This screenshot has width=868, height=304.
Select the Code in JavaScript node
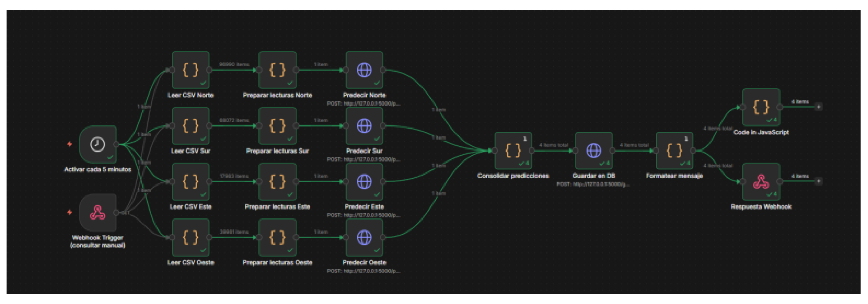pyautogui.click(x=761, y=107)
